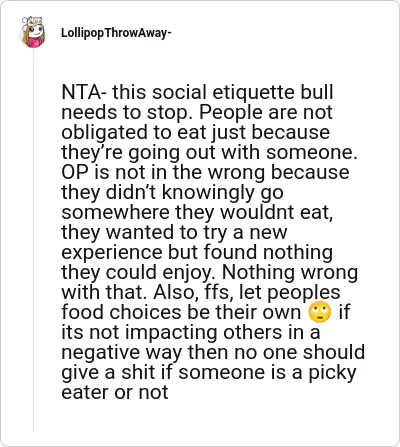Click the words "experience but found nothing"
Screen dimensions: 400x447
tap(197, 252)
